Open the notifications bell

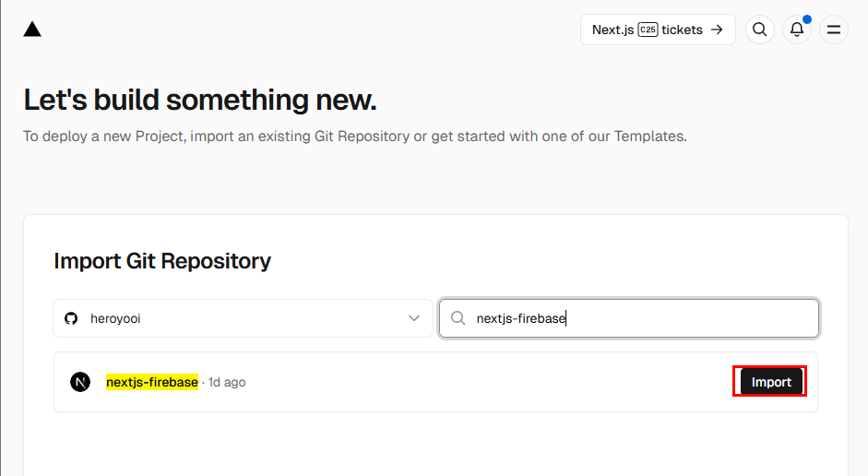pyautogui.click(x=797, y=30)
